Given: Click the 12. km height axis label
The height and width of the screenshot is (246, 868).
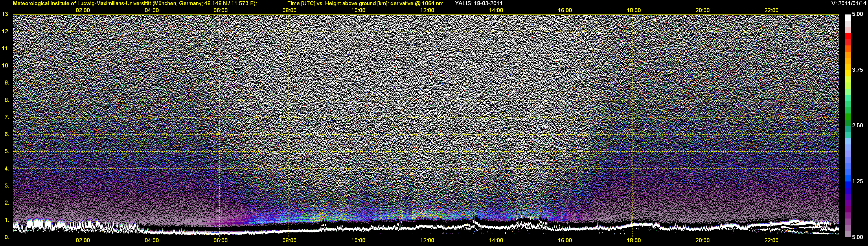Looking at the screenshot, I should [x=5, y=31].
